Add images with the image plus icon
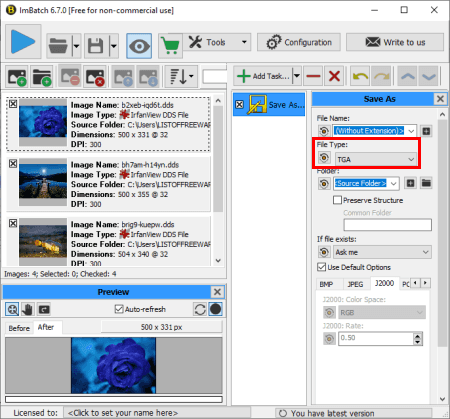Viewport: 450px width, 419px height. (x=17, y=77)
